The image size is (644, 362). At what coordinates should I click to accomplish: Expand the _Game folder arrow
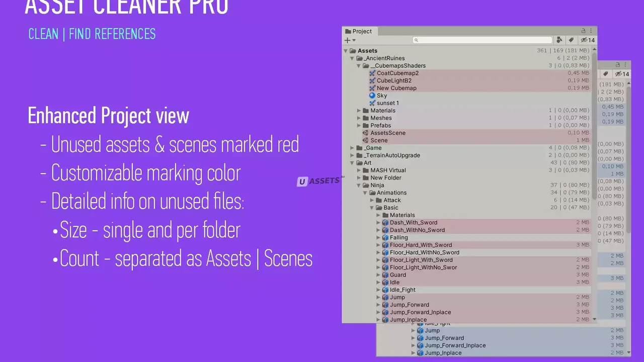coord(353,148)
